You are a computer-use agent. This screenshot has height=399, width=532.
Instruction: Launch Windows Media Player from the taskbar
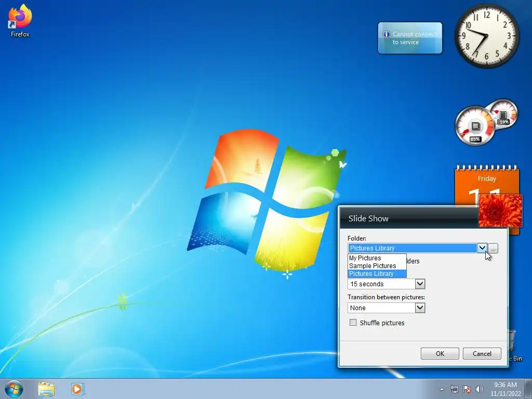click(77, 389)
